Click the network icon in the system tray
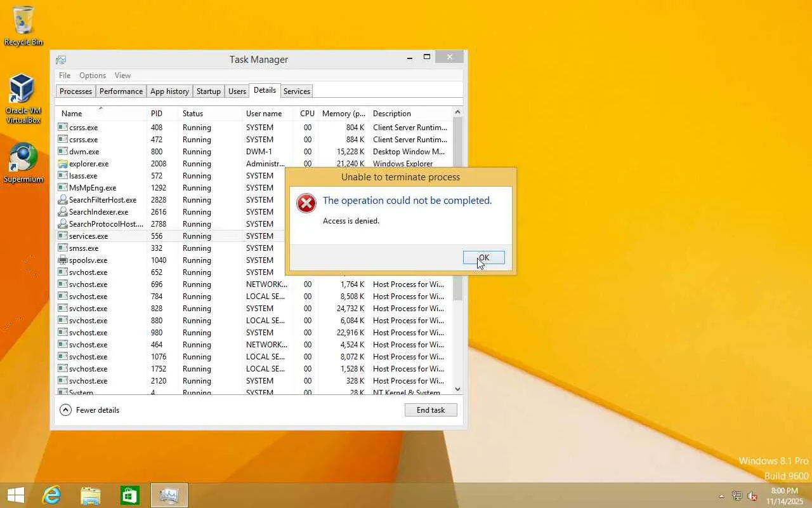This screenshot has width=812, height=508. point(737,496)
